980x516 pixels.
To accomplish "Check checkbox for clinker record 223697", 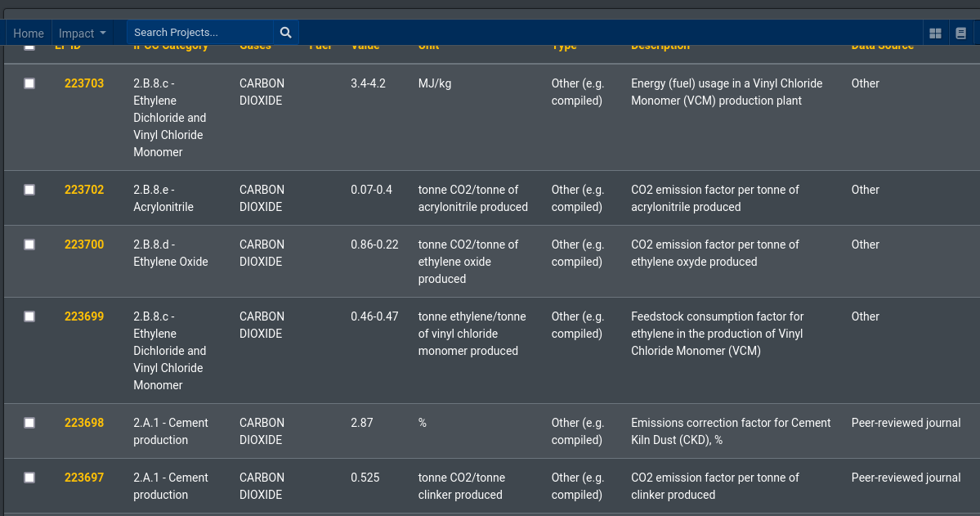I will [x=29, y=478].
